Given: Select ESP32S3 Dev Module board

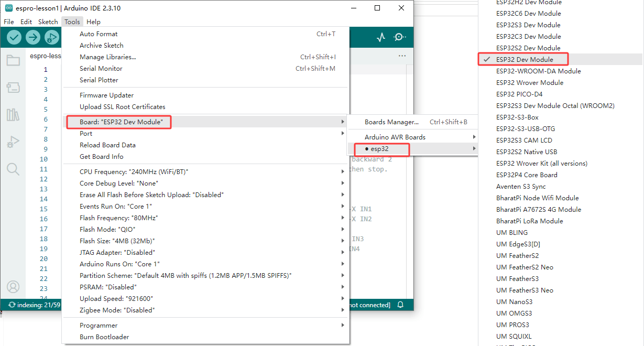Looking at the screenshot, I should coord(561,25).
